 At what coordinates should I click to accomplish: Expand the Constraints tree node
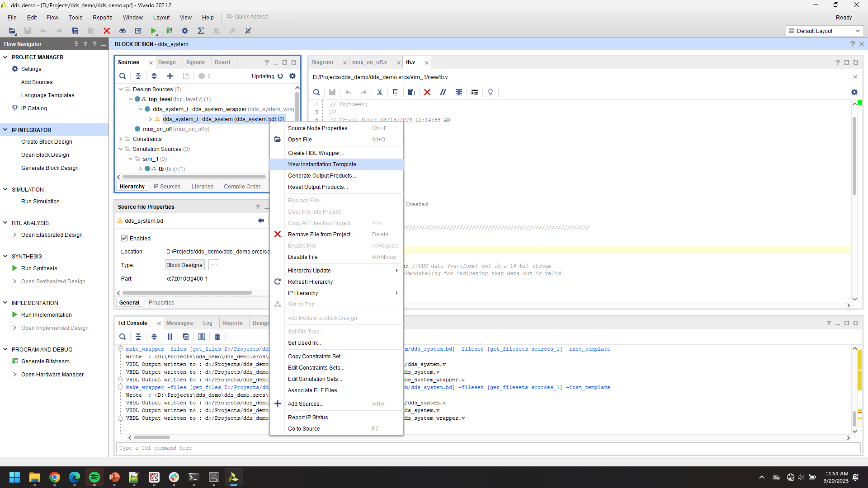pyautogui.click(x=121, y=139)
